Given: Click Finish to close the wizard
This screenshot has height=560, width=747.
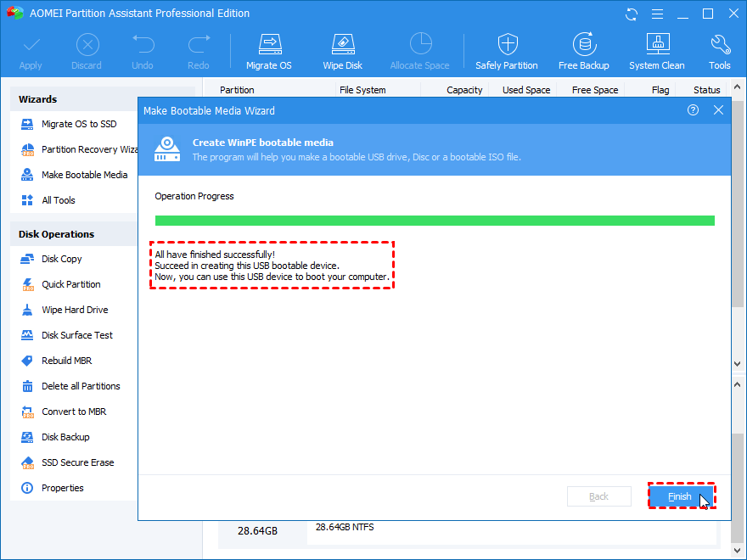Looking at the screenshot, I should tap(681, 496).
